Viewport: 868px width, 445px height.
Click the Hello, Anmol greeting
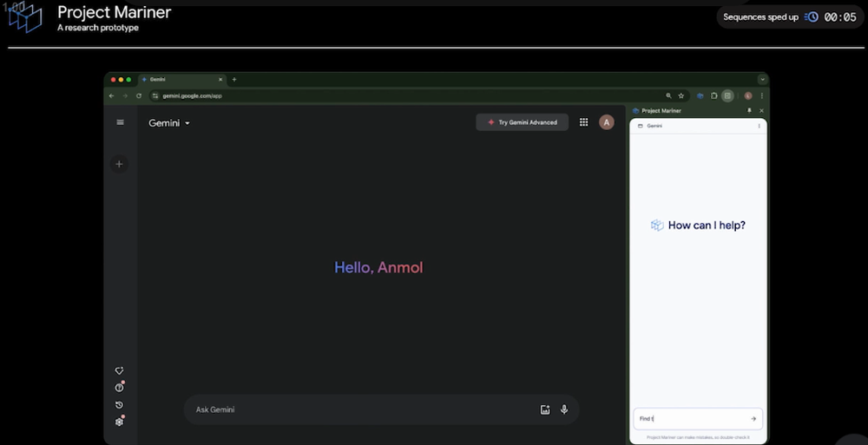click(x=378, y=268)
